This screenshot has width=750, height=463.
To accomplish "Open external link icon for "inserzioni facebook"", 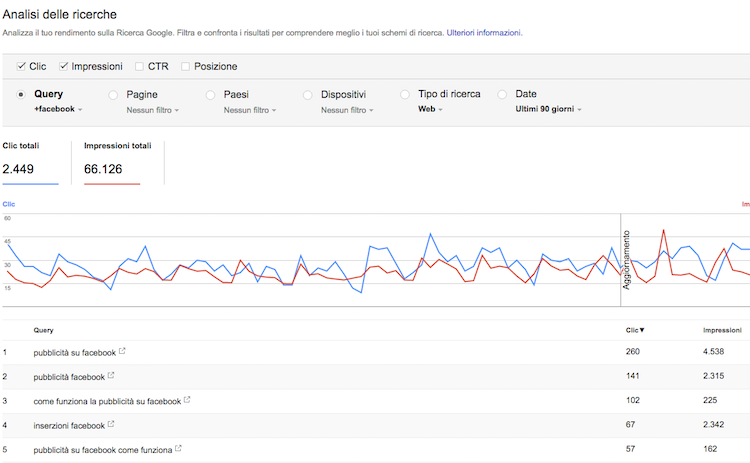I will pyautogui.click(x=111, y=424).
